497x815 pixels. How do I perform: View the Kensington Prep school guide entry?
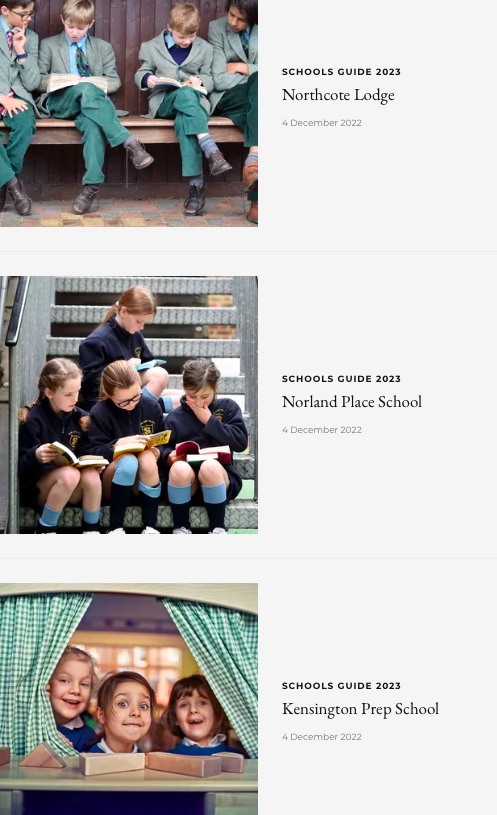point(360,709)
